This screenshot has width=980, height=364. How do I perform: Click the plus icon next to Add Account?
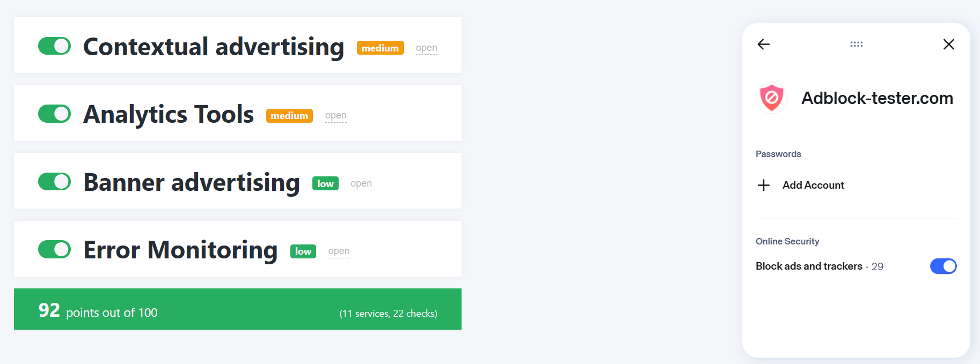[x=763, y=185]
